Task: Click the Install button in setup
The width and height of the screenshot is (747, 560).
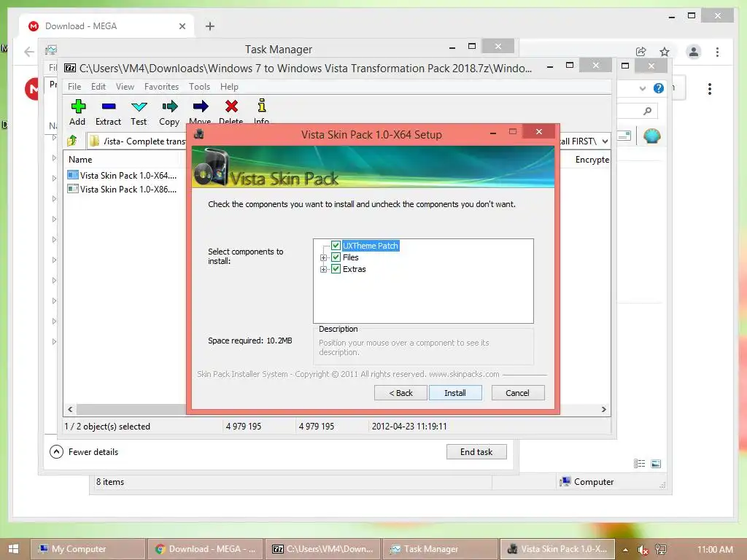Action: click(455, 393)
